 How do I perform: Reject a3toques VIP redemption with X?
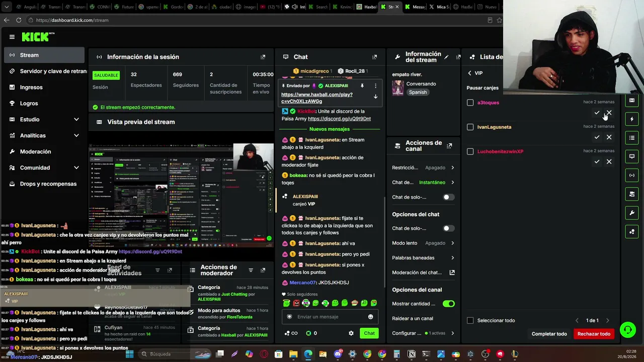coord(609,113)
